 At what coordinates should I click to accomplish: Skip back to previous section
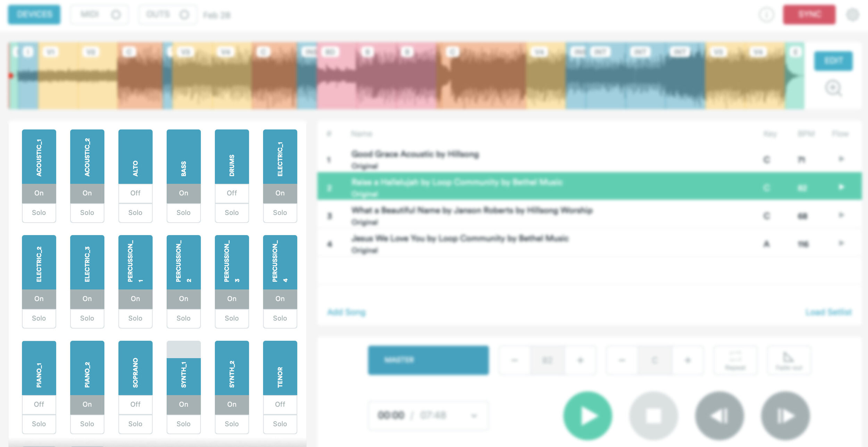(x=719, y=416)
